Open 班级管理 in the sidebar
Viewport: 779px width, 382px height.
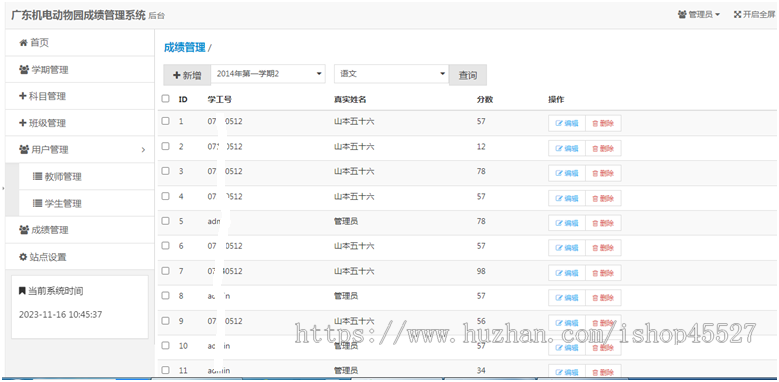click(x=79, y=123)
